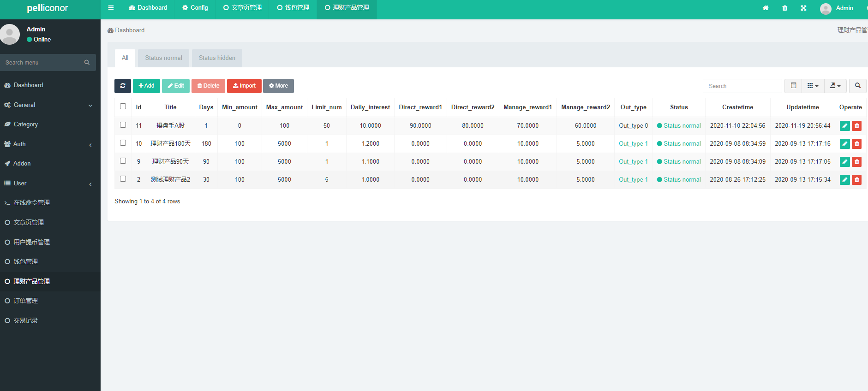Click the home icon in top bar
Image resolution: width=868 pixels, height=391 pixels.
click(766, 8)
